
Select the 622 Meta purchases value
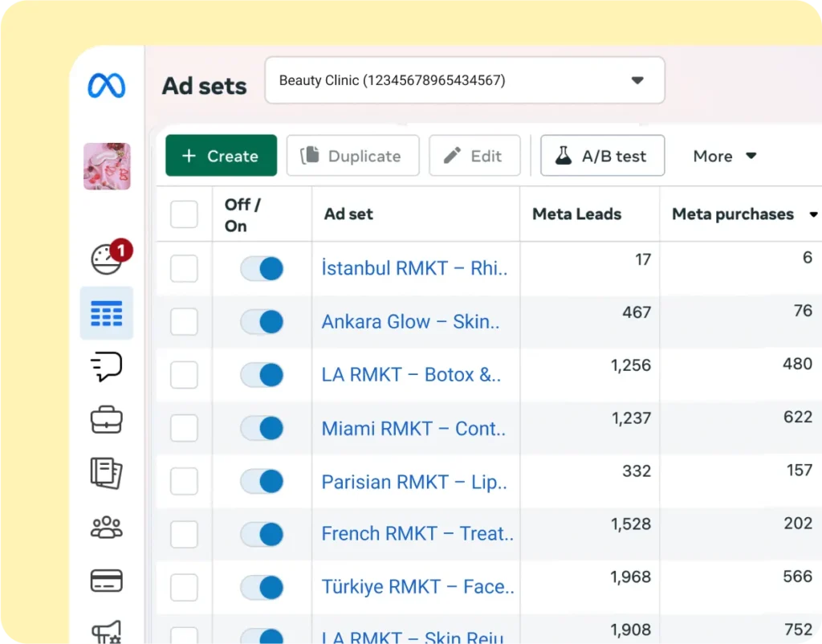coord(798,417)
